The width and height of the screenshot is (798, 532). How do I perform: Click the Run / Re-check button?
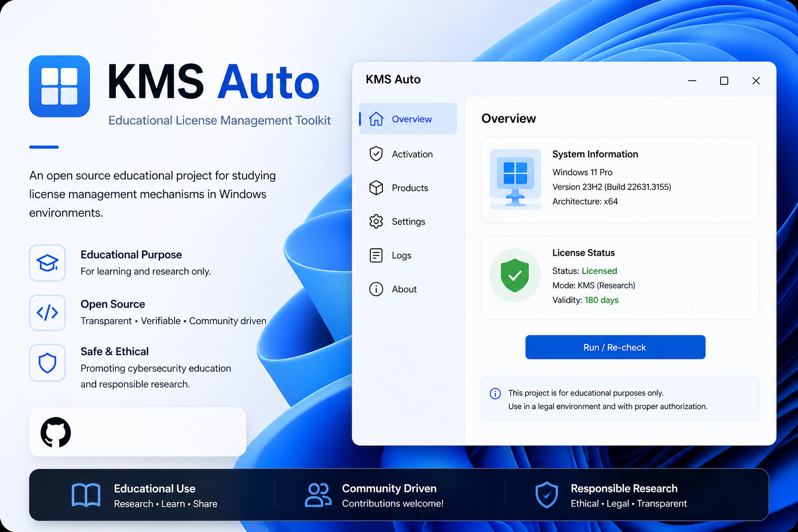[615, 347]
